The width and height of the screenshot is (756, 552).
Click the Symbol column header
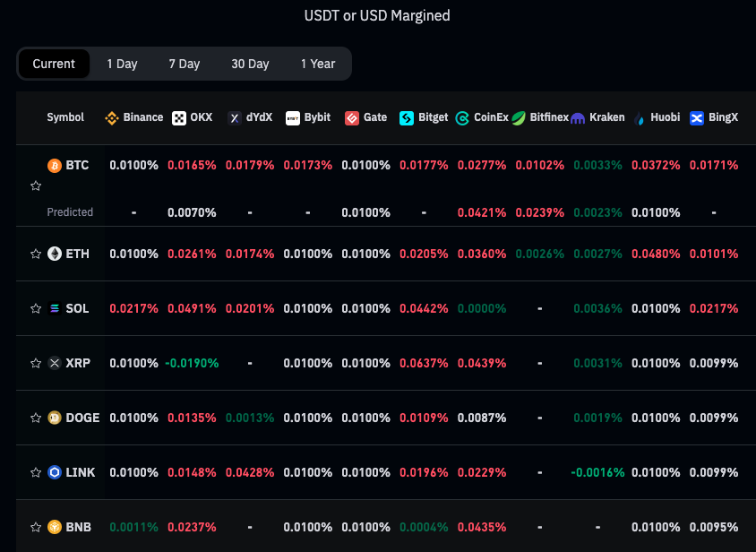pos(64,116)
